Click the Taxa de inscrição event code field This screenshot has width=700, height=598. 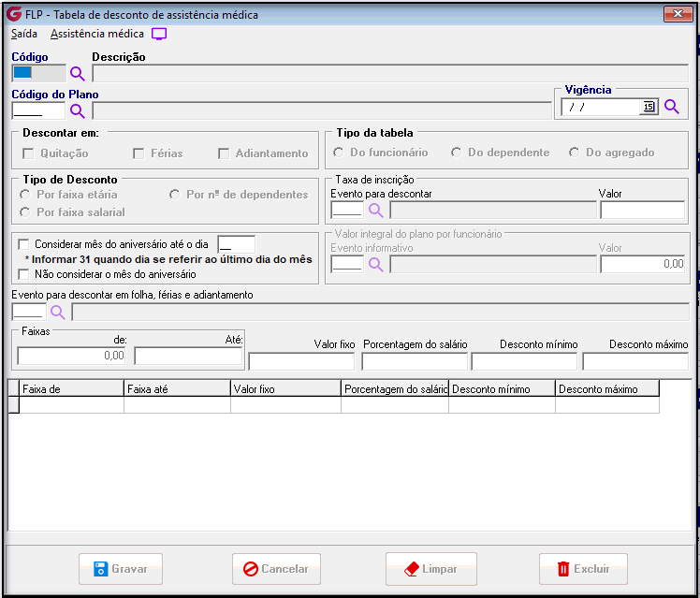click(x=347, y=211)
